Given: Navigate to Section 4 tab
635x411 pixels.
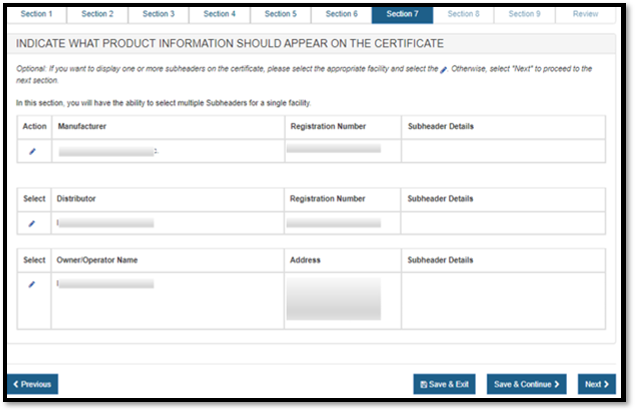Looking at the screenshot, I should [219, 14].
